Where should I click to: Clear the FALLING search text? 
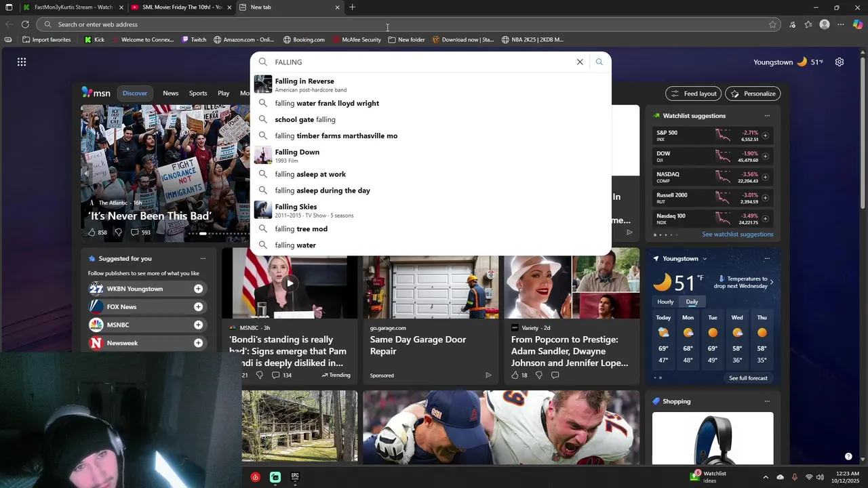580,62
